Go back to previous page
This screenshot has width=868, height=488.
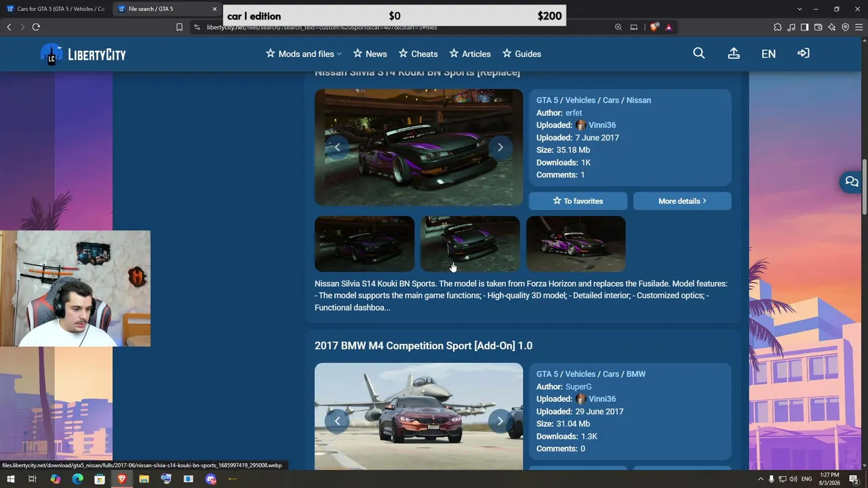pos(9,27)
